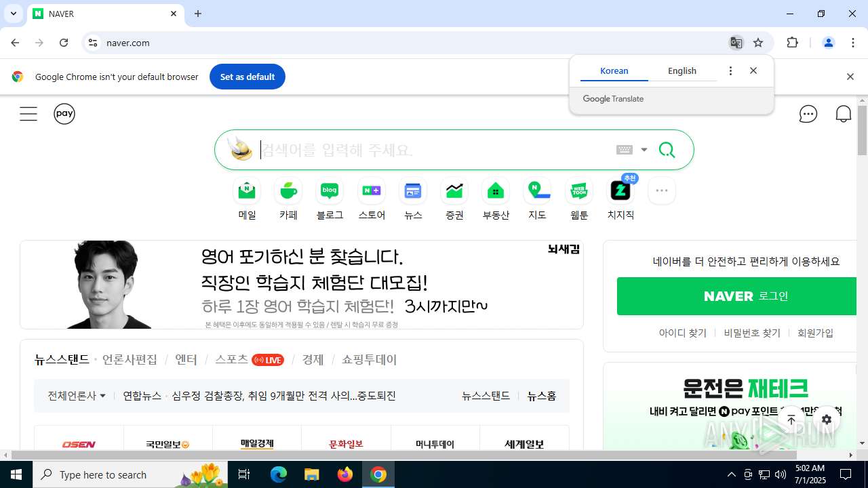
Task: Select the English tab in Translate
Action: click(682, 70)
